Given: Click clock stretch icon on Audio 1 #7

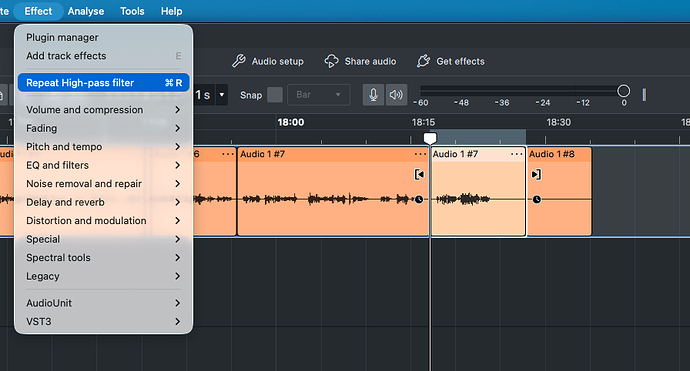Looking at the screenshot, I should [419, 199].
